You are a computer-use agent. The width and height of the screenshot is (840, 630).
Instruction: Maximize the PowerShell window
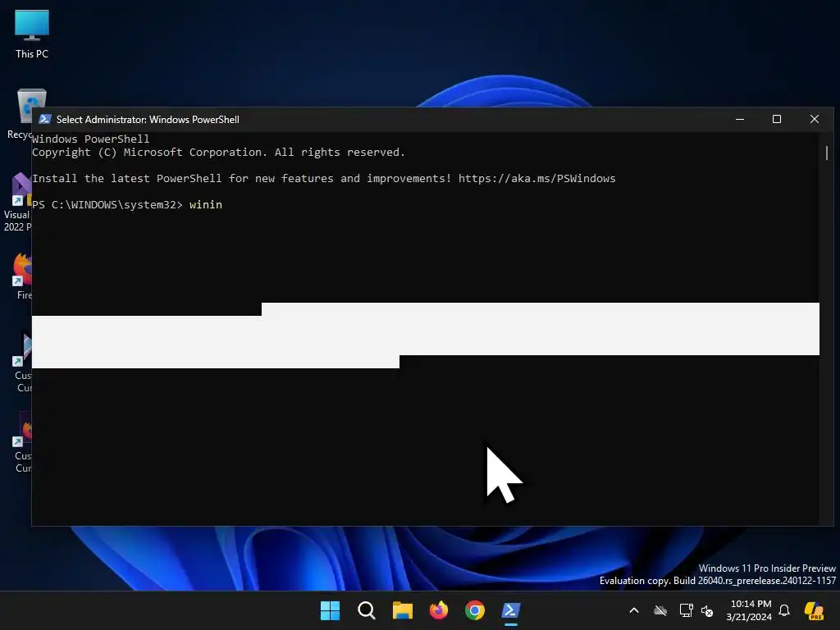tap(777, 119)
